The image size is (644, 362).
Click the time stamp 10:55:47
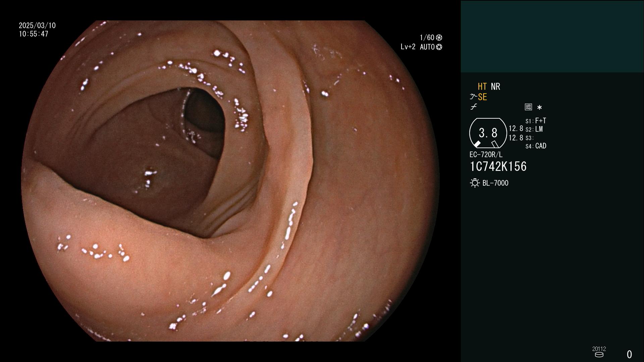(34, 34)
